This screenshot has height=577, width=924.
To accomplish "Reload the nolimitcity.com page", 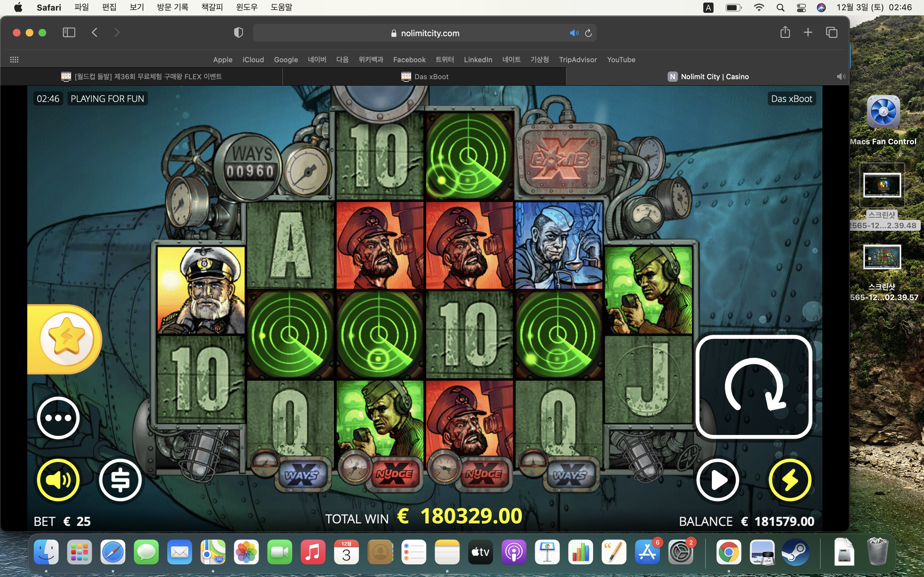I will (x=588, y=33).
